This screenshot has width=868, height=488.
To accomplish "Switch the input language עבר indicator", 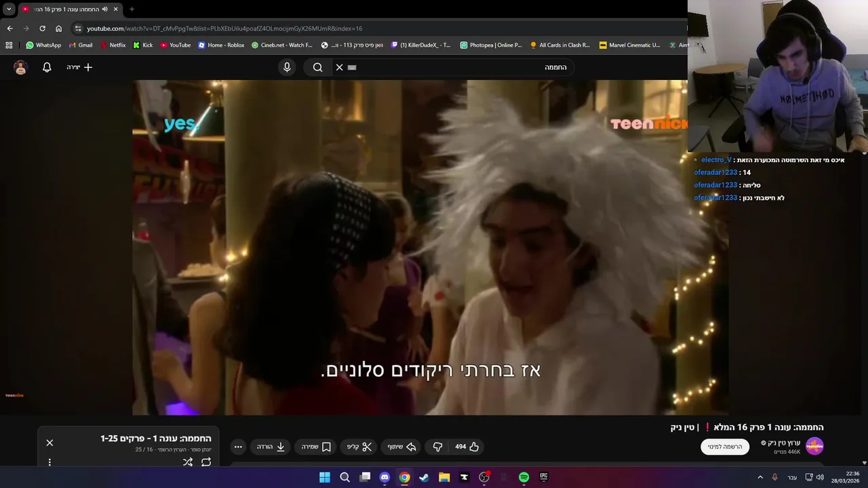I will [792, 477].
